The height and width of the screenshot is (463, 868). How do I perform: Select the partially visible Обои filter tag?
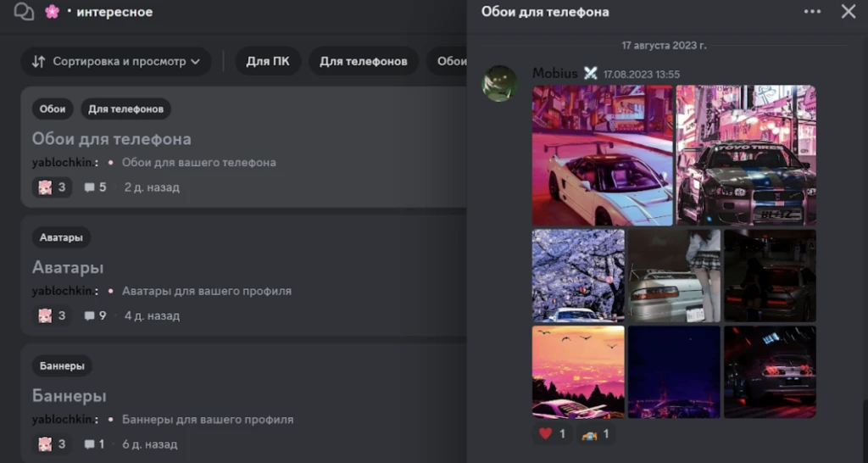coord(448,61)
